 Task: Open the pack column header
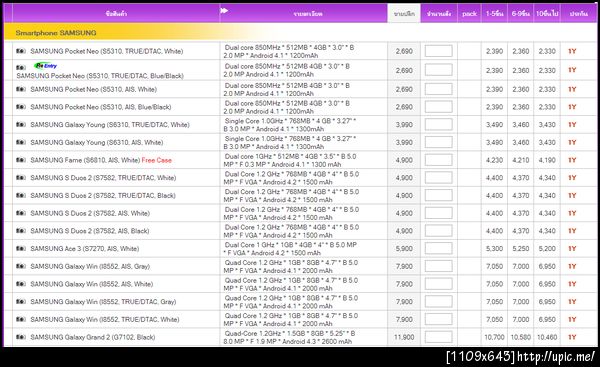(x=469, y=13)
